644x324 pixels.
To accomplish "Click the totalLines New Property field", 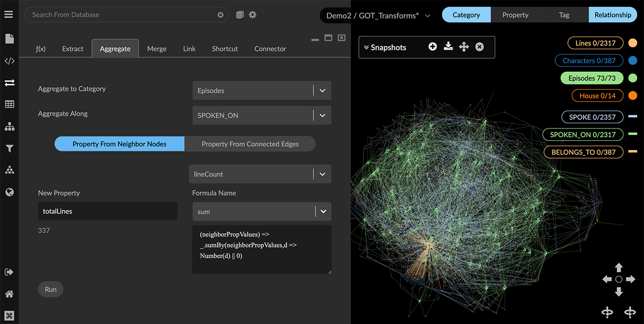I will pyautogui.click(x=107, y=211).
